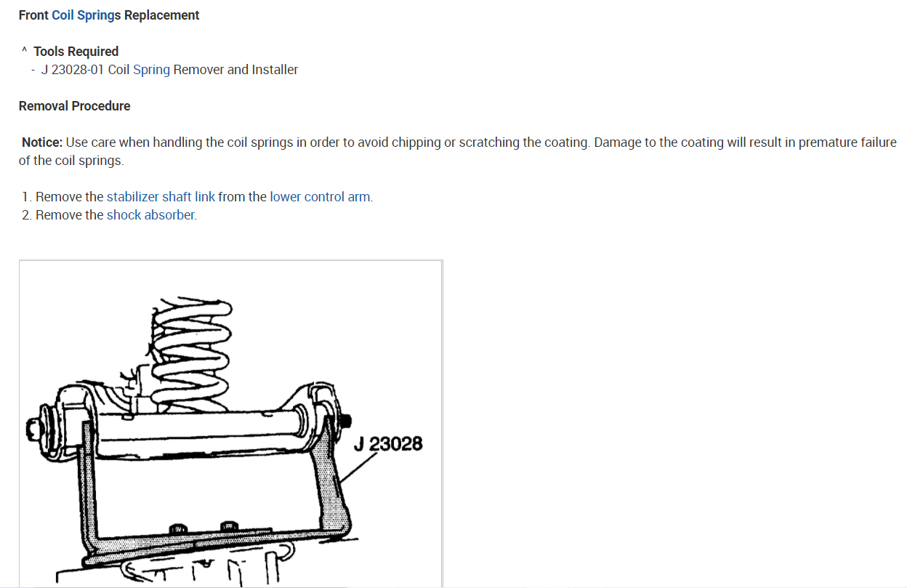Click the J 23028-01 tool number text
Image resolution: width=907 pixels, height=588 pixels.
(73, 70)
